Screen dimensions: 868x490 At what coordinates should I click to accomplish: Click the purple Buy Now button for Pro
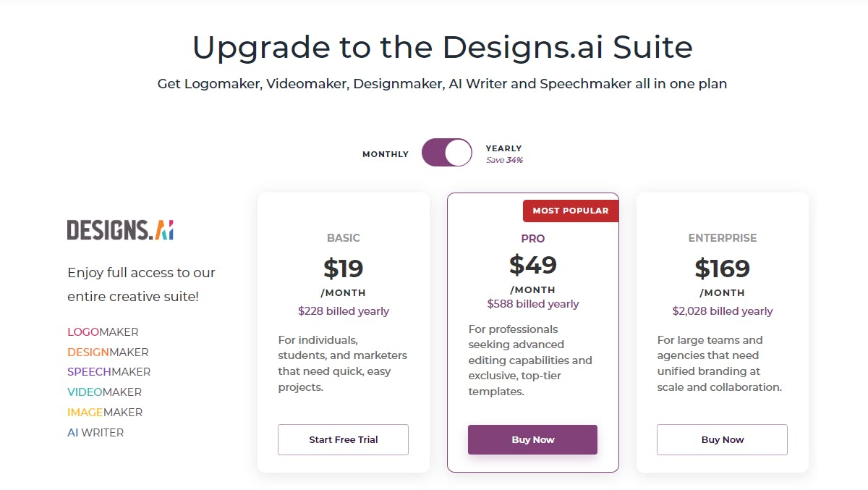click(532, 439)
